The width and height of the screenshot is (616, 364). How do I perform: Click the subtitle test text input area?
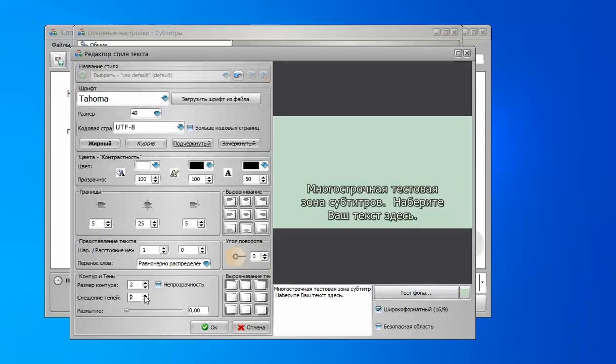(x=322, y=309)
